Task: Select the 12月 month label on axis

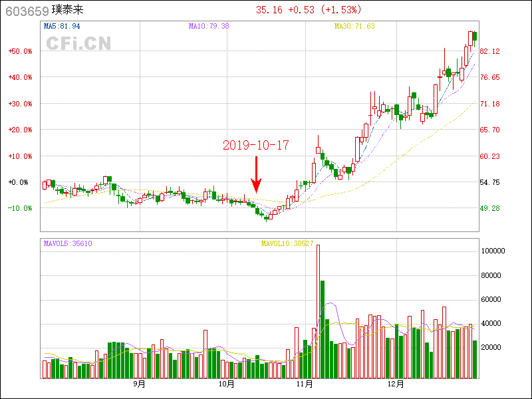Action: 396,384
